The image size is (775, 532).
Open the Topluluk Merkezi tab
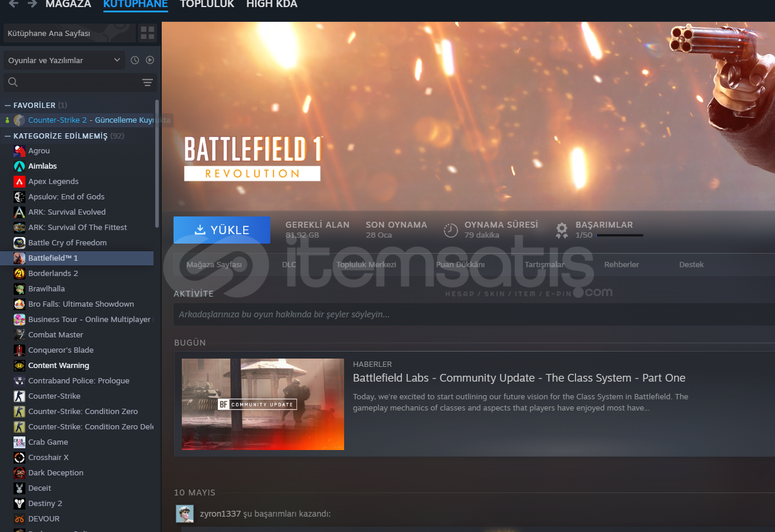pyautogui.click(x=366, y=265)
